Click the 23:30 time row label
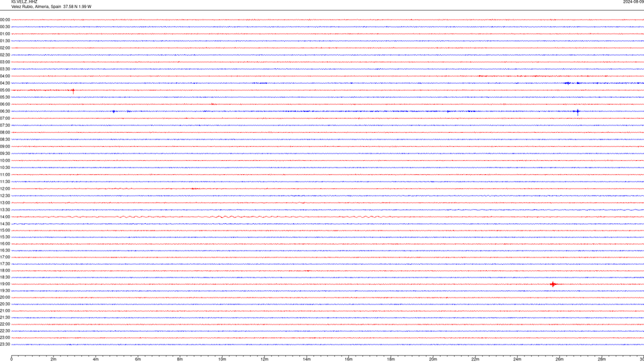 pyautogui.click(x=5, y=345)
